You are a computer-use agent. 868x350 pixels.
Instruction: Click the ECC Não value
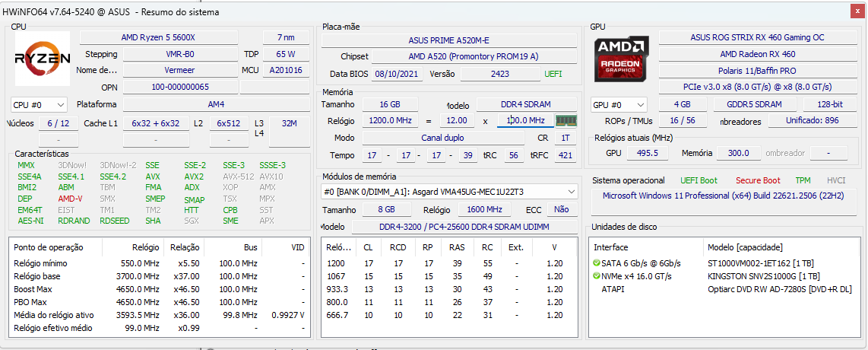click(x=562, y=209)
